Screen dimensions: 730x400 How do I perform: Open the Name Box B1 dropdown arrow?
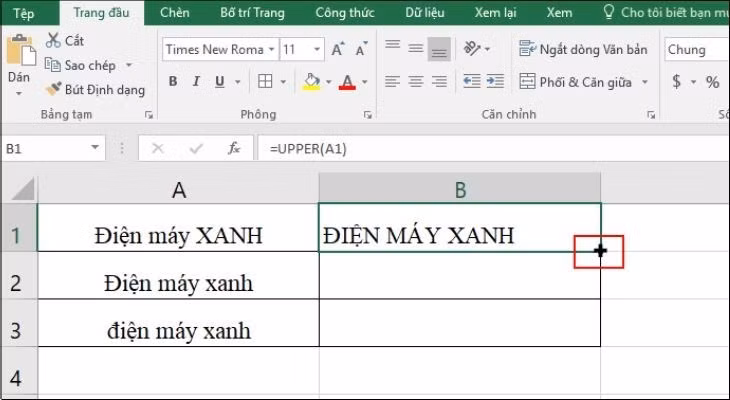(x=95, y=148)
